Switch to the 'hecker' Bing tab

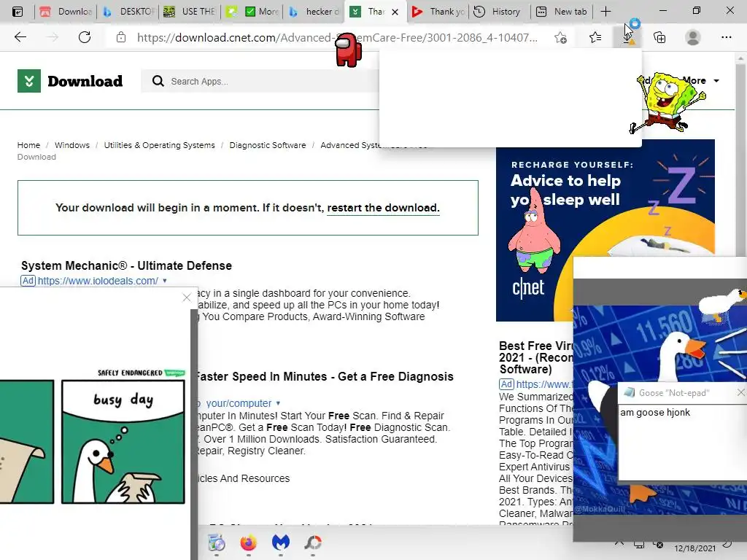coord(314,12)
